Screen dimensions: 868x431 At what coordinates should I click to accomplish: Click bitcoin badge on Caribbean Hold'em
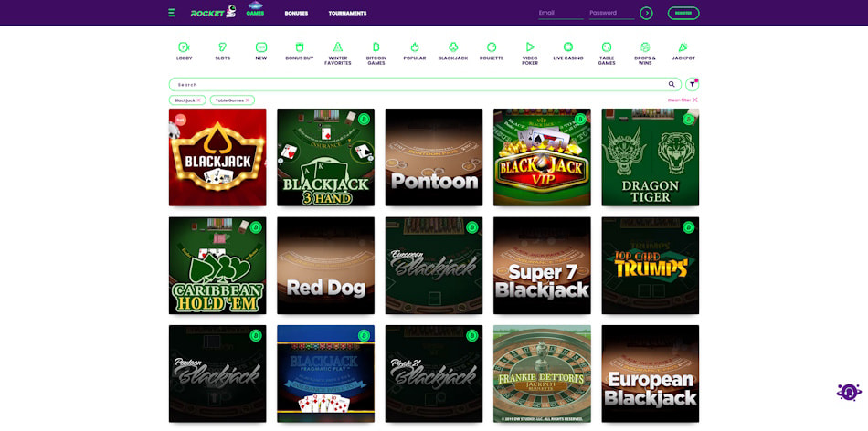tap(255, 227)
